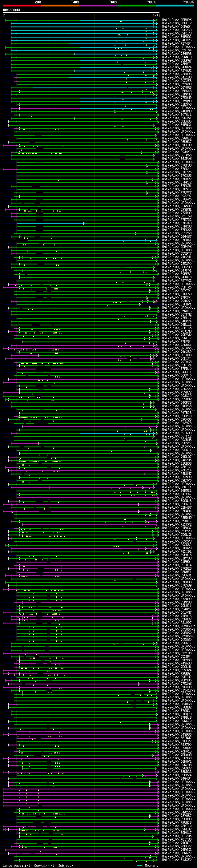The width and height of the screenshot is (197, 868).
Task: Select label UniRef100_B7QFW8
Action: click(176, 165)
